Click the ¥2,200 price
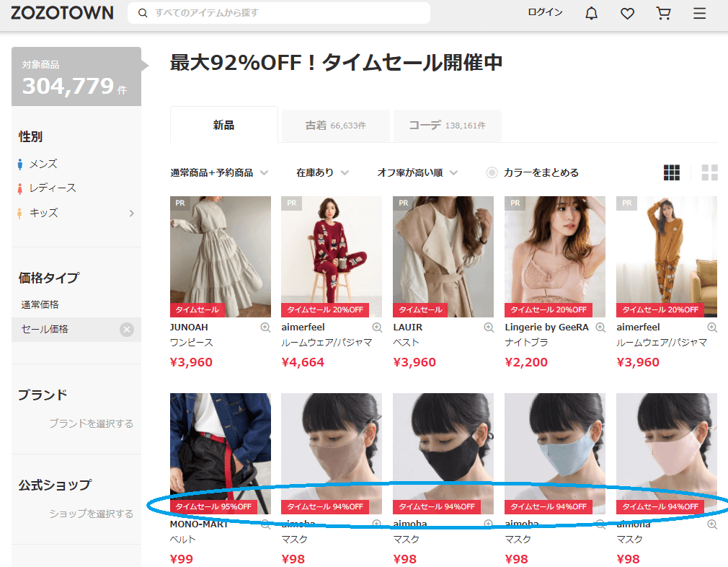The image size is (728, 567). pyautogui.click(x=526, y=362)
